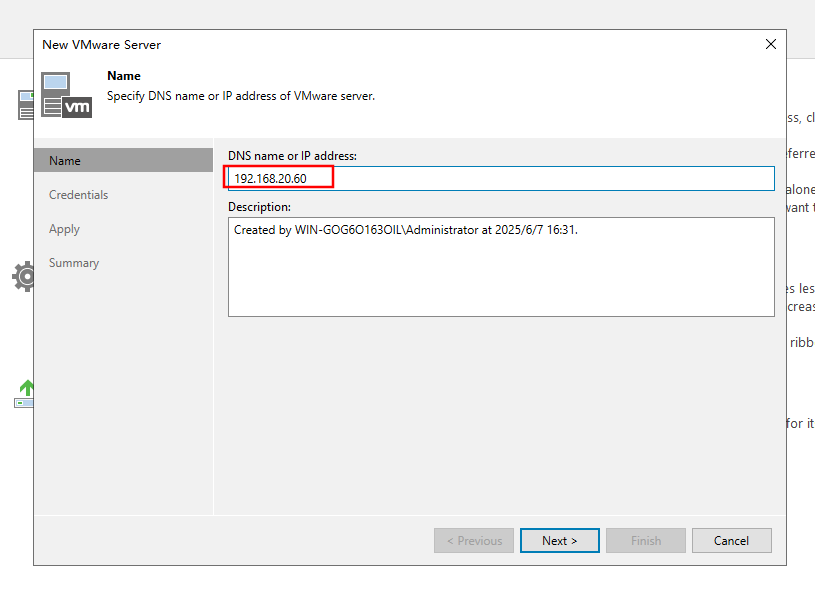Click the "Description:" label
The height and width of the screenshot is (595, 815).
(x=259, y=207)
